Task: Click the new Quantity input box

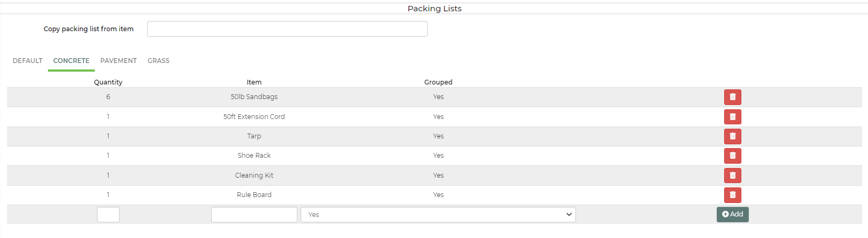Action: pyautogui.click(x=108, y=214)
